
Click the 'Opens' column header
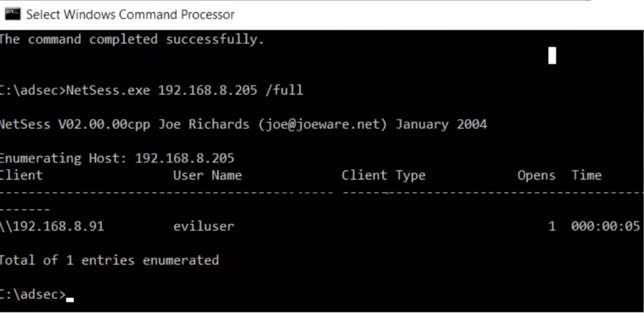(x=536, y=175)
